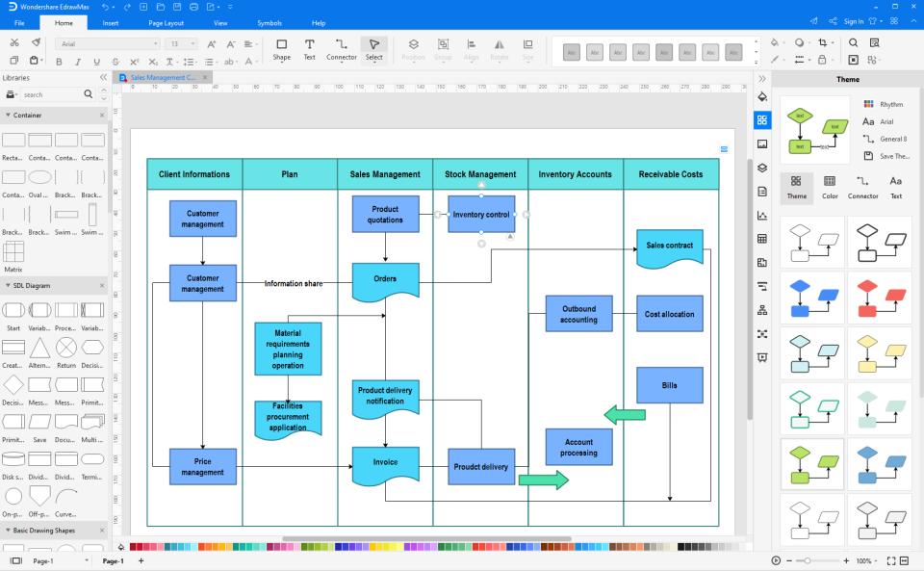
Task: Toggle bold text formatting
Action: [60, 61]
